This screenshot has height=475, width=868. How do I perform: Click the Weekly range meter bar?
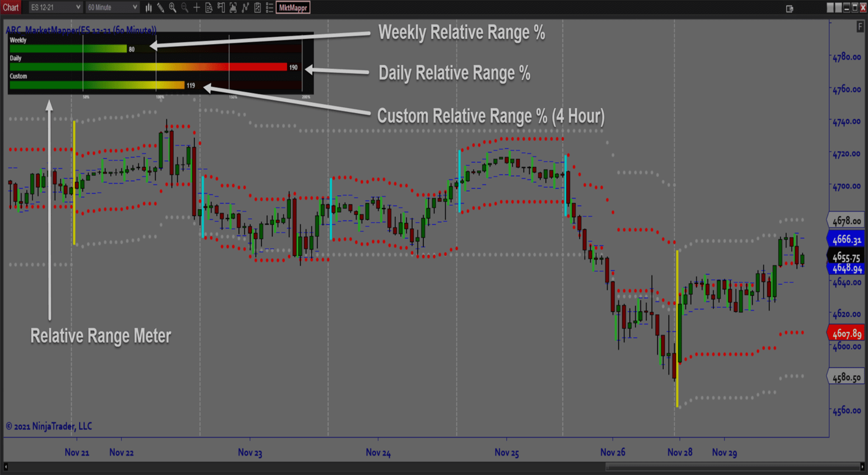click(x=68, y=49)
